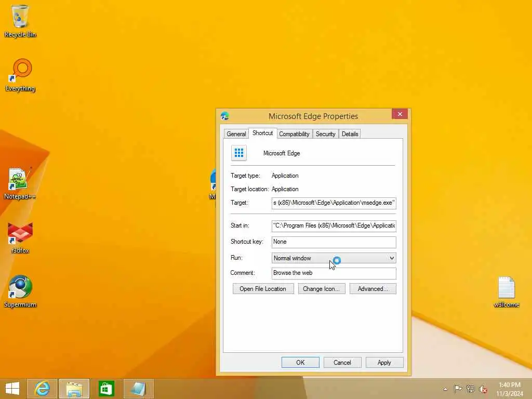This screenshot has height=399, width=532.
Task: Switch to the General tab
Action: [x=236, y=134]
